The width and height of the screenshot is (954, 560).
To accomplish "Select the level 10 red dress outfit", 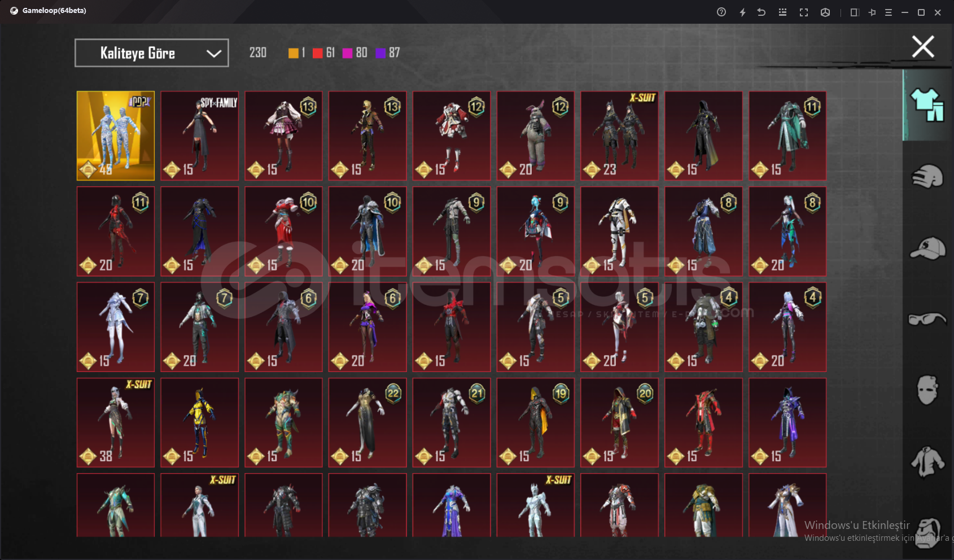I will tap(283, 231).
